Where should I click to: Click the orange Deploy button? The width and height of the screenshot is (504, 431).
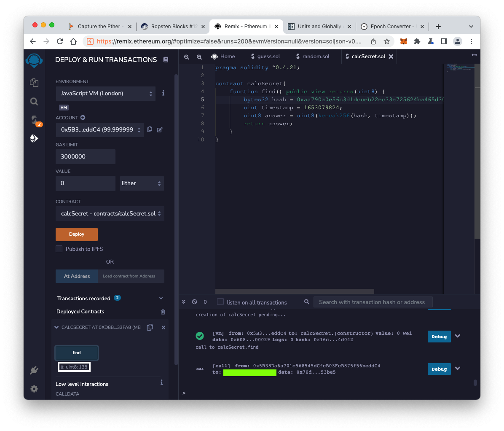pos(77,234)
